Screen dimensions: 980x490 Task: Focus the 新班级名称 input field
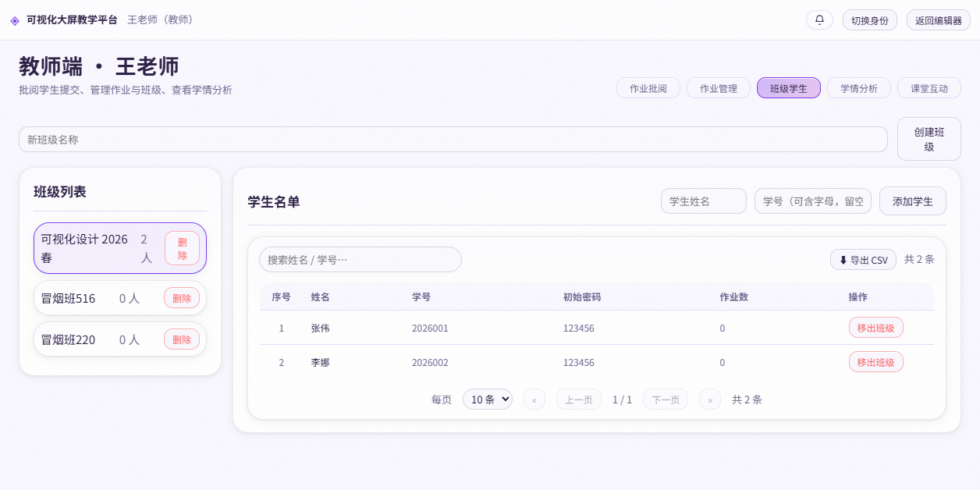453,139
